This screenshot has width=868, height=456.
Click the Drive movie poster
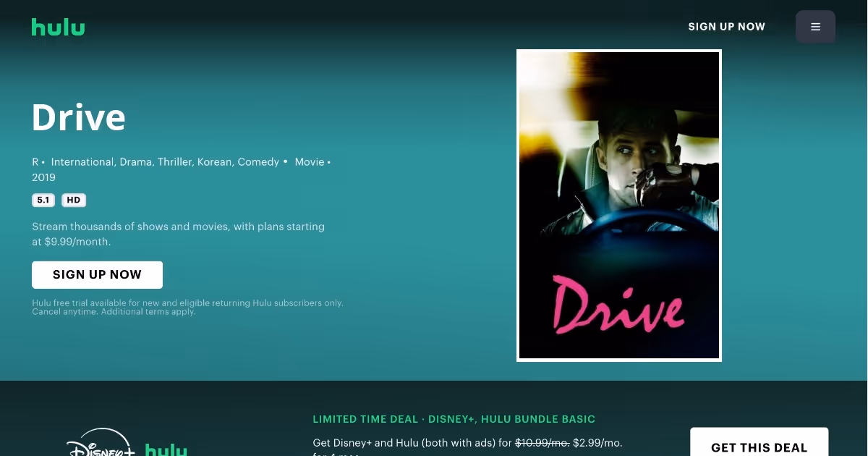(619, 206)
